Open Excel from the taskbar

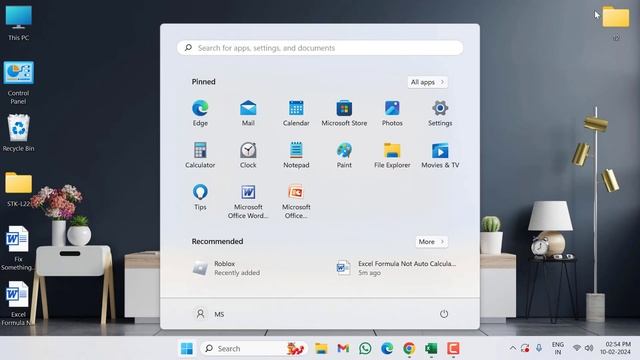[431, 349]
